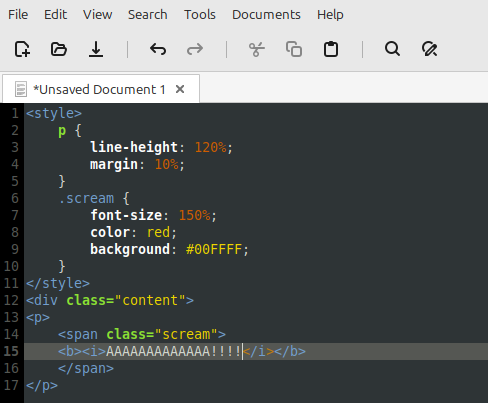
Task: Save the document with the download-arrow icon
Action: [x=96, y=49]
